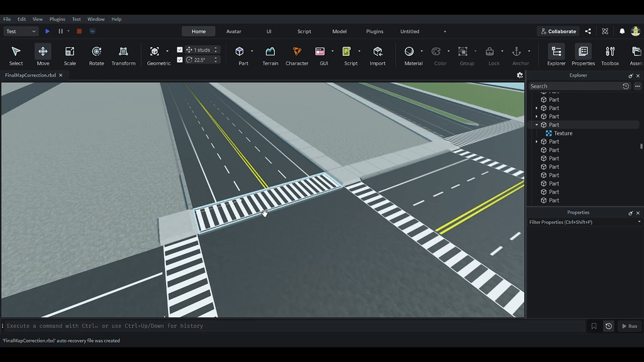Open the notifications bell
This screenshot has height=362, width=644.
622,31
